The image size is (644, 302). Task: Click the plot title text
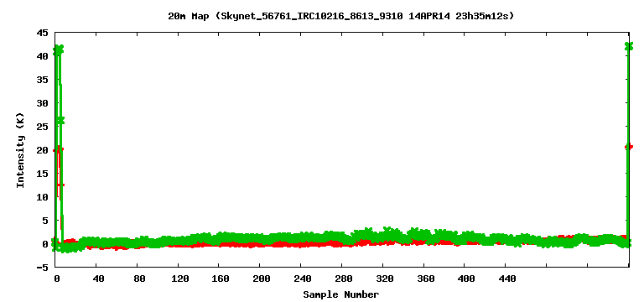(x=340, y=16)
